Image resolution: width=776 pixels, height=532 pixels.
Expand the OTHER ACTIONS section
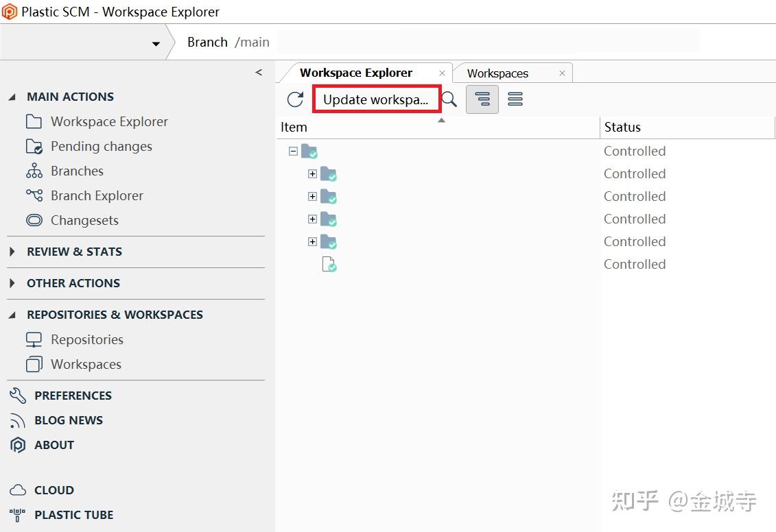pyautogui.click(x=12, y=283)
